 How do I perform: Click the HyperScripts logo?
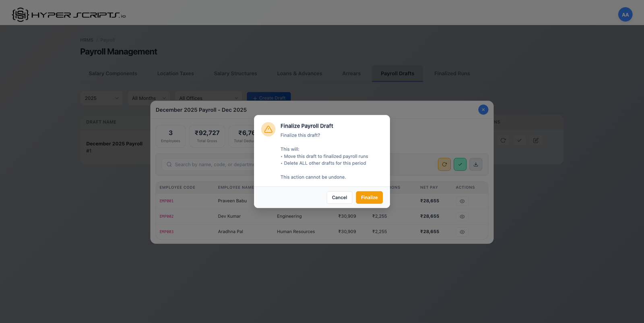tap(69, 15)
